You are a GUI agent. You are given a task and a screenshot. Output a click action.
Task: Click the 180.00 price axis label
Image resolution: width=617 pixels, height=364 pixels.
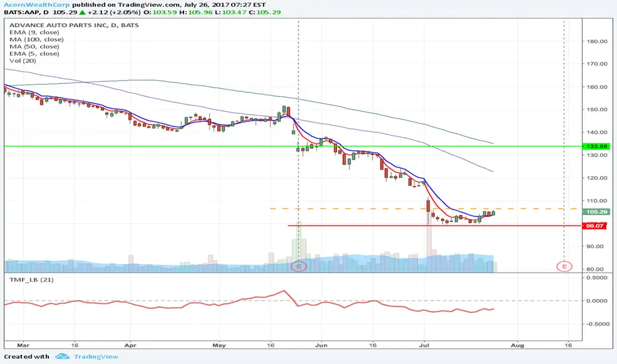point(597,41)
